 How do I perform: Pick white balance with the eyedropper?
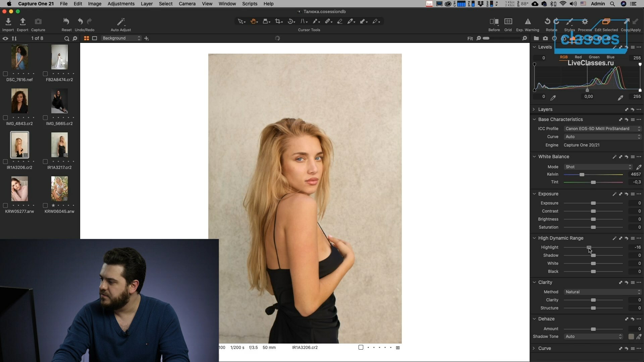coord(639,167)
